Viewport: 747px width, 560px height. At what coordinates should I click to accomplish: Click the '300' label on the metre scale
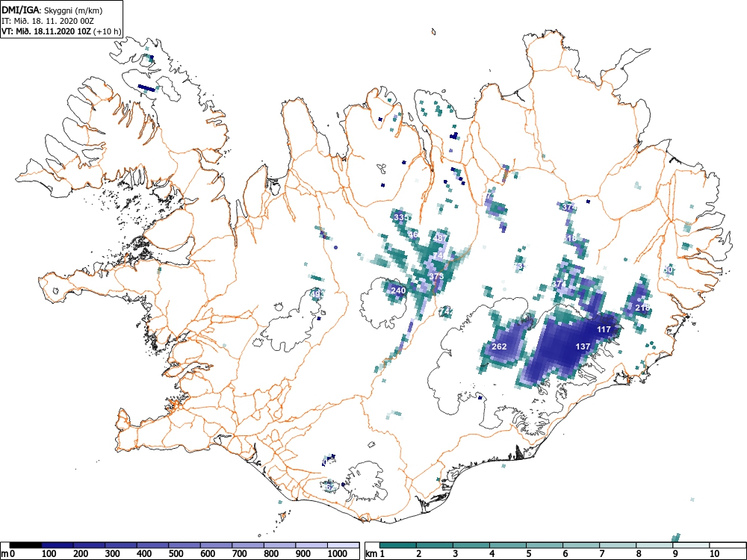pos(113,554)
